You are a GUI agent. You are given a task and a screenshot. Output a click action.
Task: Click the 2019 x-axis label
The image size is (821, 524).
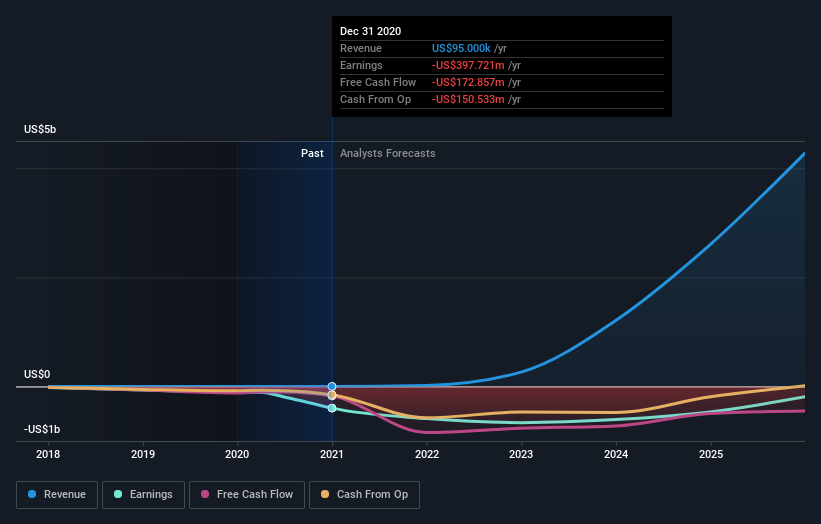pos(143,454)
